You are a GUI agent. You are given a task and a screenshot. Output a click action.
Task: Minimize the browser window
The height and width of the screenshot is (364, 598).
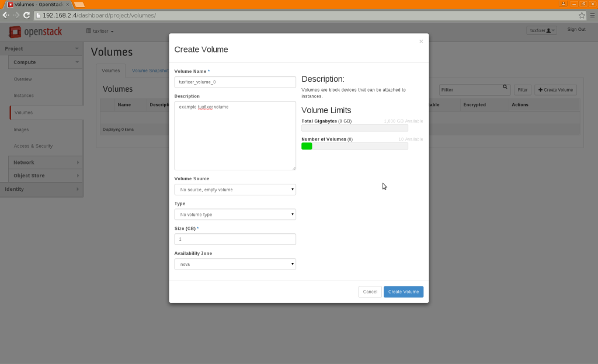(x=574, y=4)
